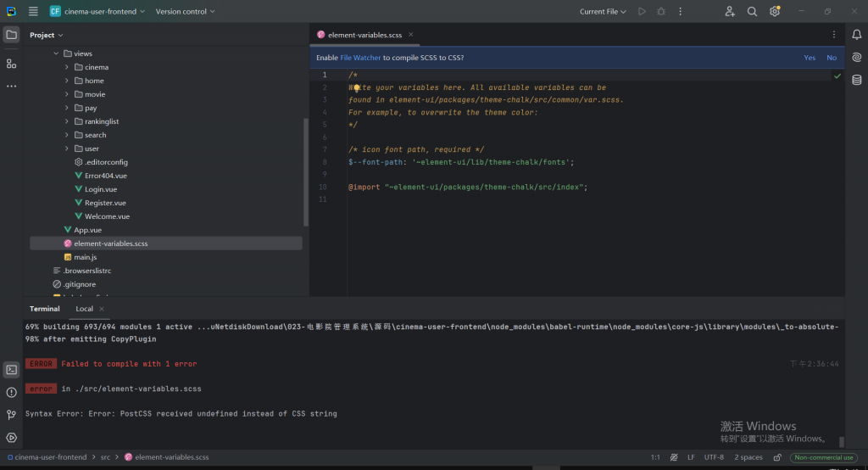Viewport: 868px width, 470px height.
Task: Expand the home folder
Action: (67, 81)
